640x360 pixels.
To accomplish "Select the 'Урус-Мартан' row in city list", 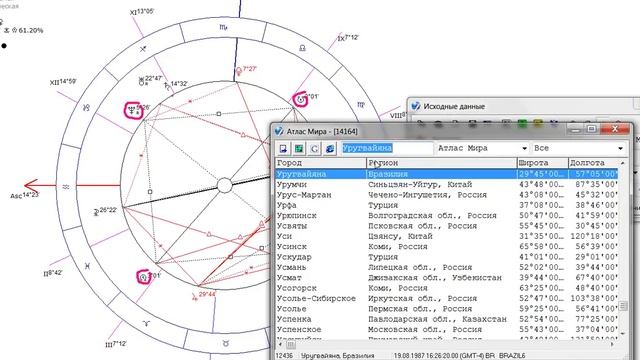I will 447,195.
